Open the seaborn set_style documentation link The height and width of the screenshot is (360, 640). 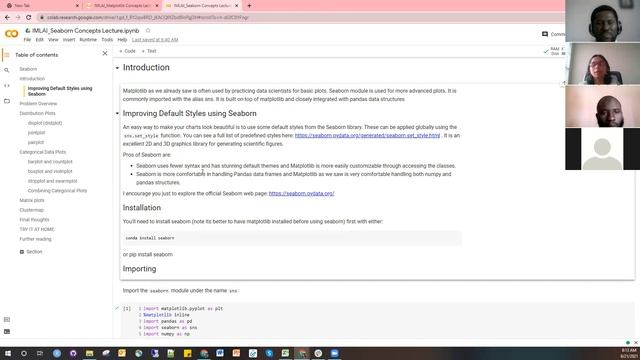pos(367,136)
